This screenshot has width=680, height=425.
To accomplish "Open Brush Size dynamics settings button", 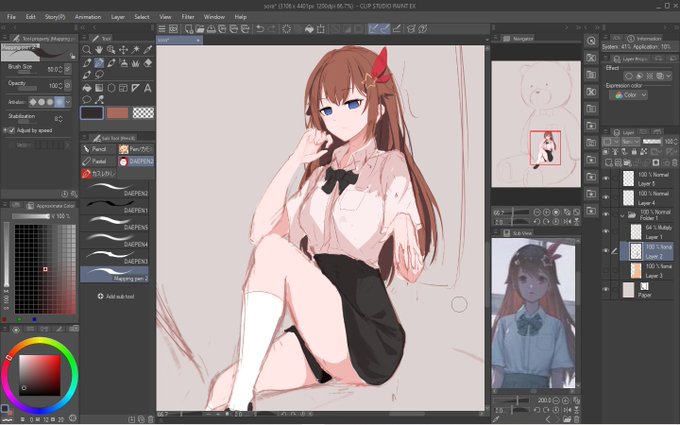I will (x=68, y=69).
